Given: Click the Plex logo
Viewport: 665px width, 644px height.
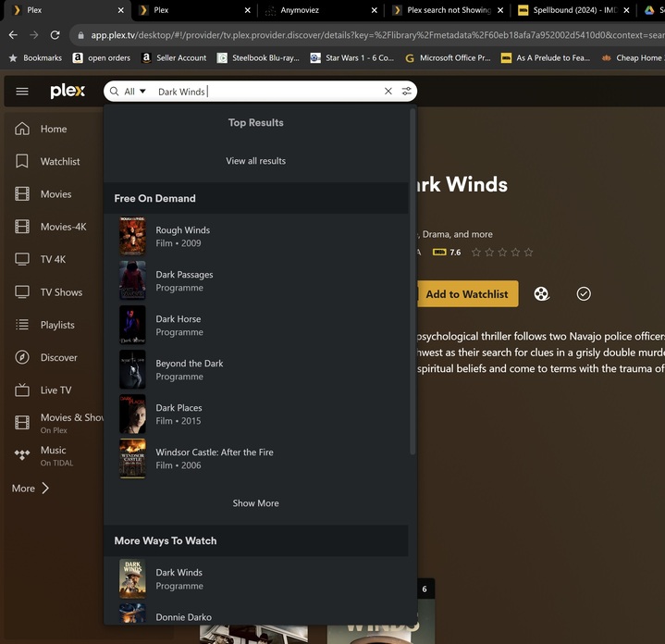Looking at the screenshot, I should pos(68,91).
